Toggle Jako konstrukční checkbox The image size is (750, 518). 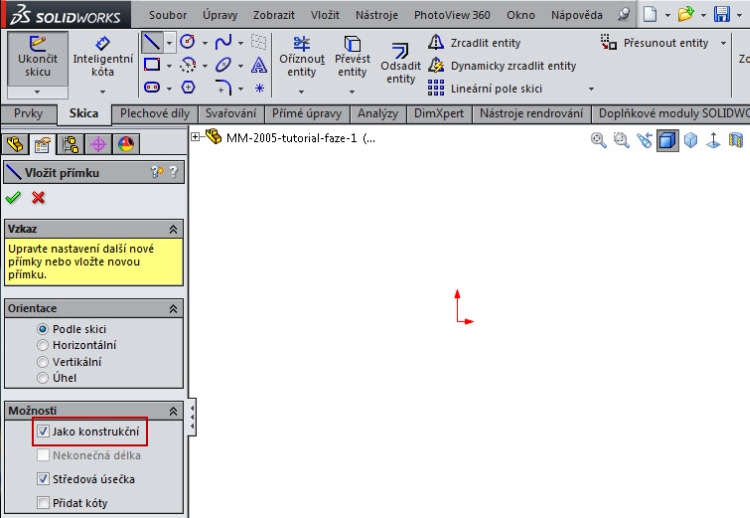pyautogui.click(x=43, y=431)
